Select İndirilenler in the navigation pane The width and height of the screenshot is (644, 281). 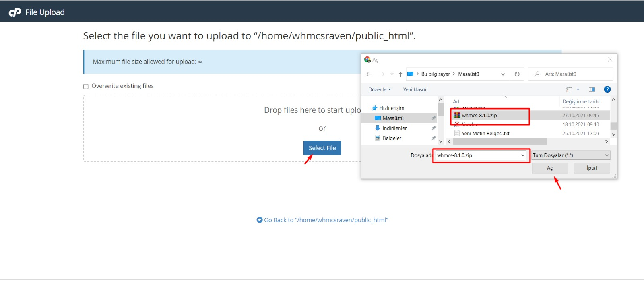pos(394,128)
